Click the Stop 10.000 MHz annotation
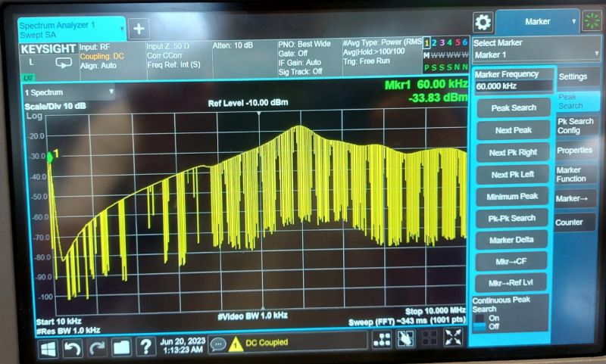The image size is (606, 364). pyautogui.click(x=435, y=311)
